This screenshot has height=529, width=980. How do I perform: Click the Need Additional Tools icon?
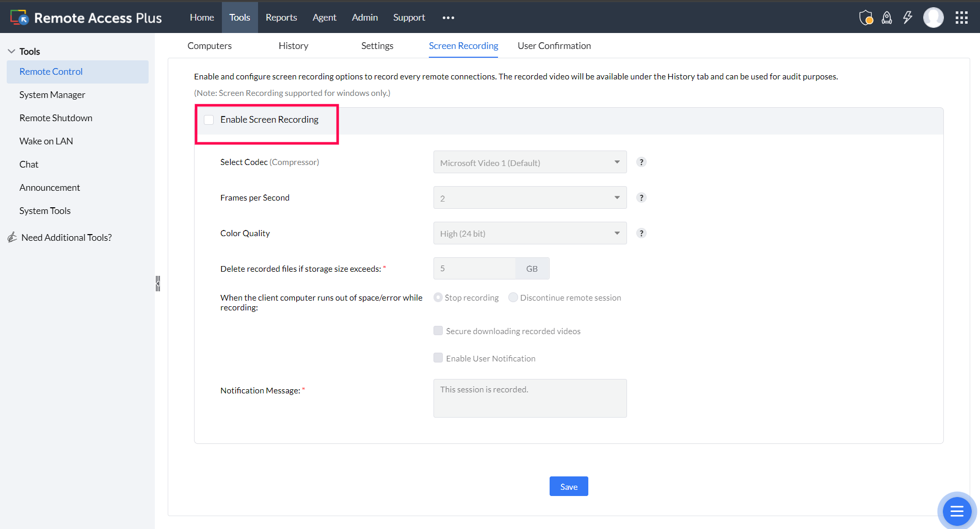tap(12, 237)
